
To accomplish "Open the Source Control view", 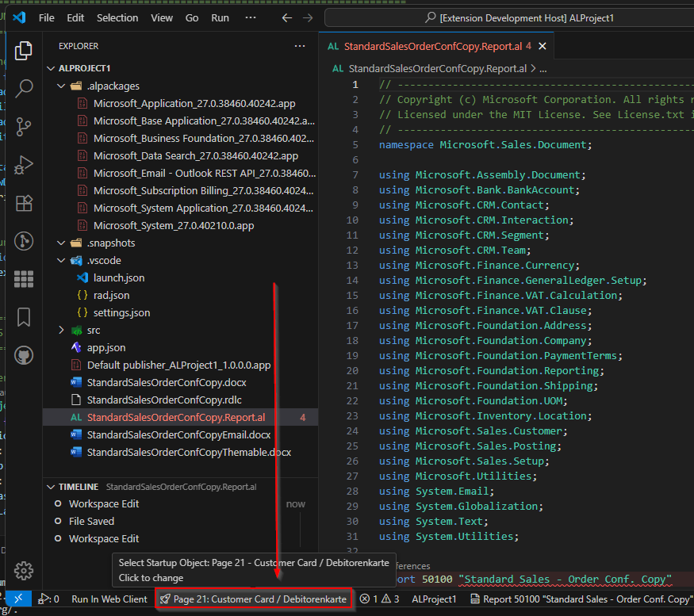I will tap(24, 126).
